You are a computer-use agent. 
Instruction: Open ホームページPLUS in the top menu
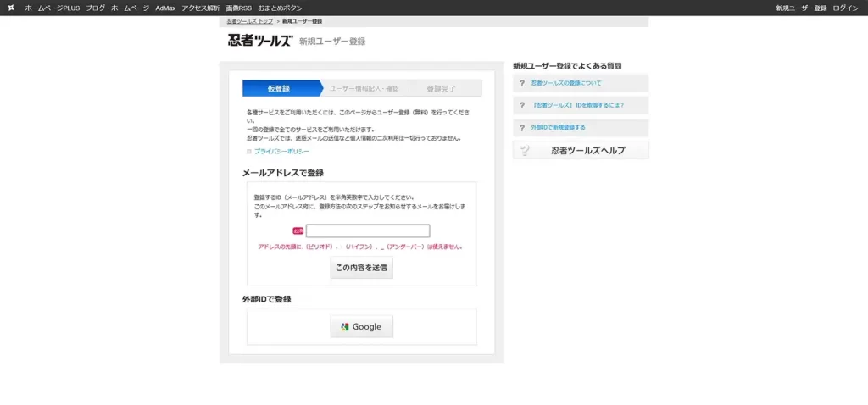coord(52,8)
